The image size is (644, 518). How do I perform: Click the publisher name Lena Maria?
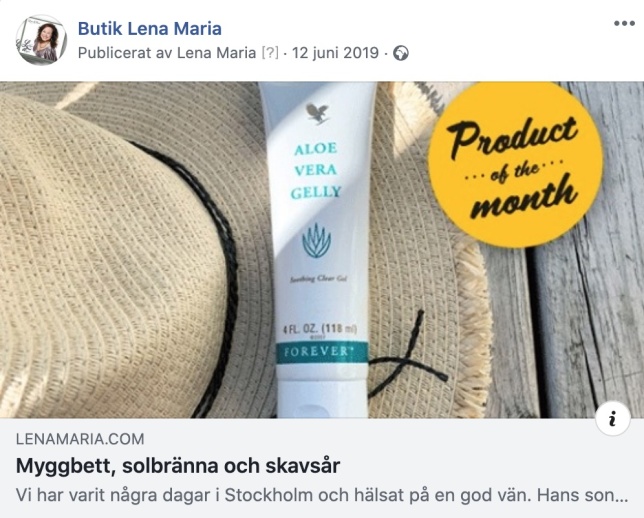coord(216,53)
